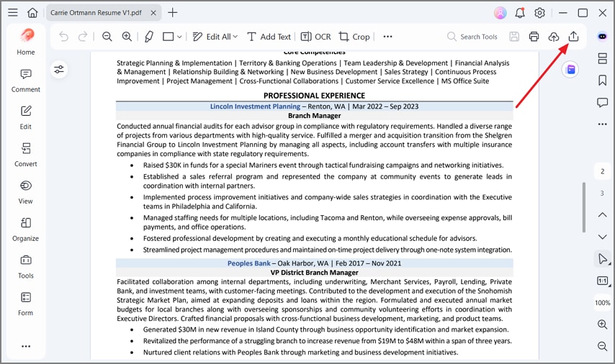Go to the home icon in title bar
This screenshot has width=615, height=364.
point(32,12)
